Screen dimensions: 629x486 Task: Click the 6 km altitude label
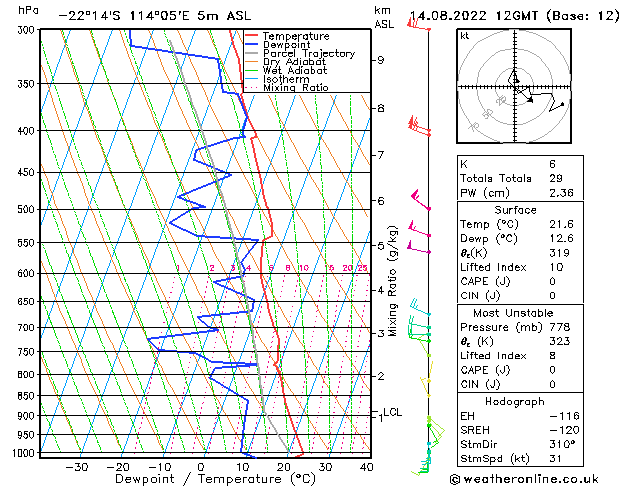point(380,201)
